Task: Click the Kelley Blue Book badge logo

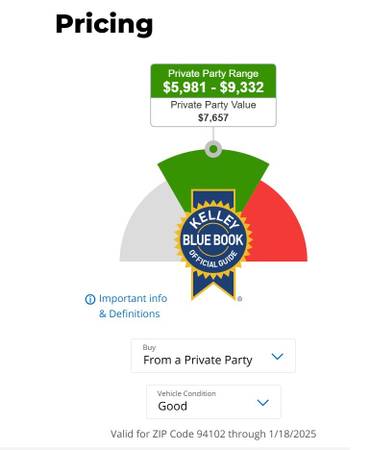Action: (213, 239)
